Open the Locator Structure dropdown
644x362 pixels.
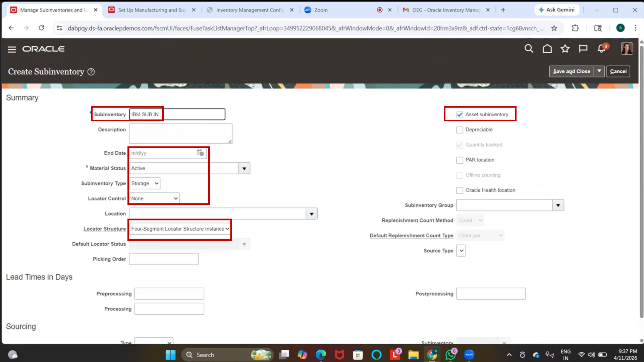[180, 229]
